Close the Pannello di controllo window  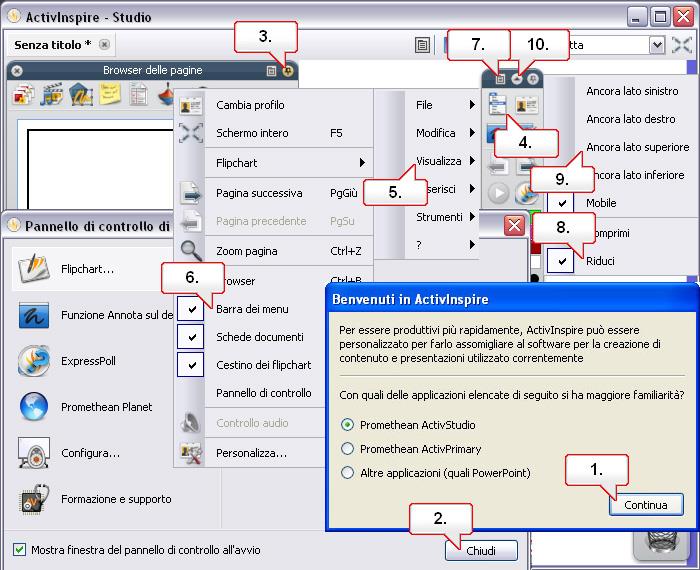coord(514,225)
